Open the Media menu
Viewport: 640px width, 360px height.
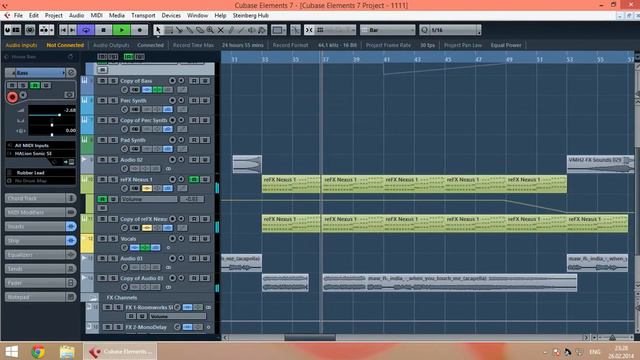click(117, 16)
